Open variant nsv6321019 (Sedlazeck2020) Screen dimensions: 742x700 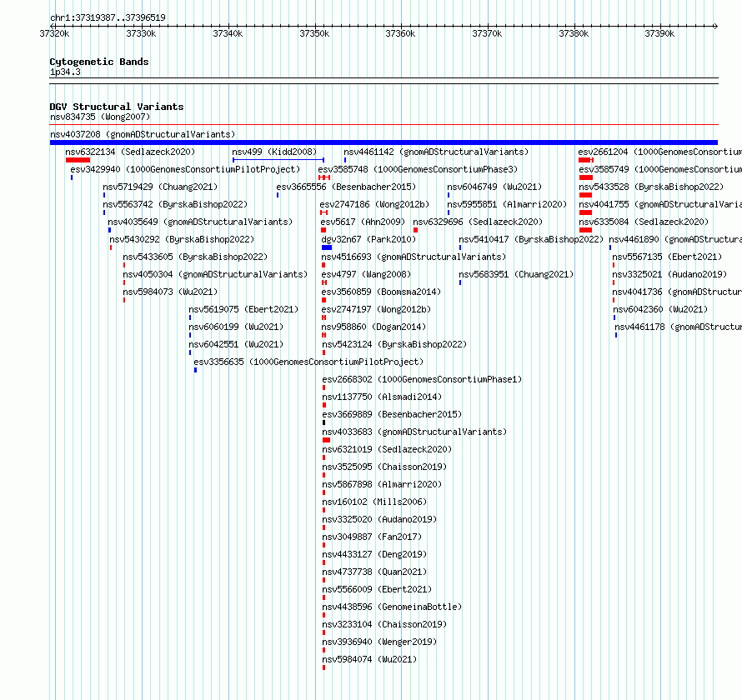point(387,449)
